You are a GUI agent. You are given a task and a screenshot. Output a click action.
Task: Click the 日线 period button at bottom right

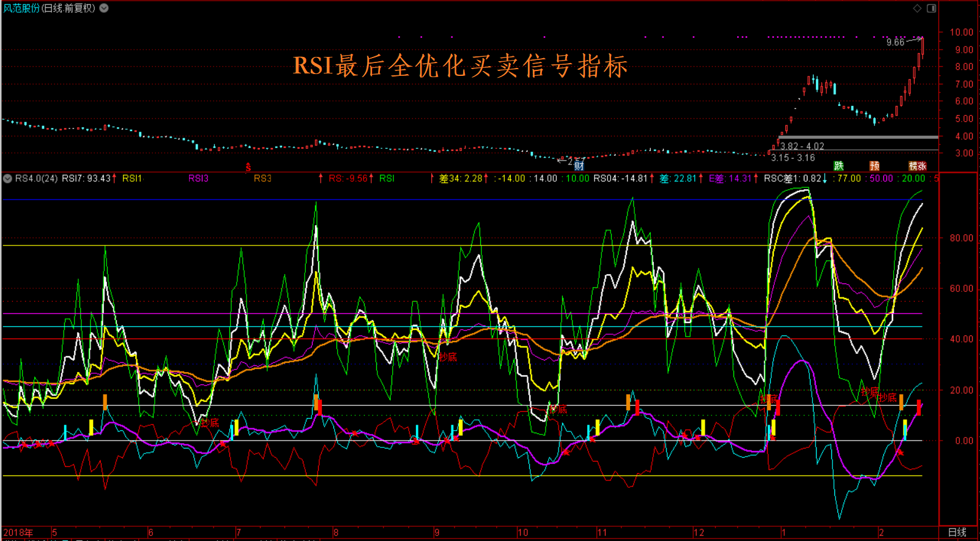(957, 532)
